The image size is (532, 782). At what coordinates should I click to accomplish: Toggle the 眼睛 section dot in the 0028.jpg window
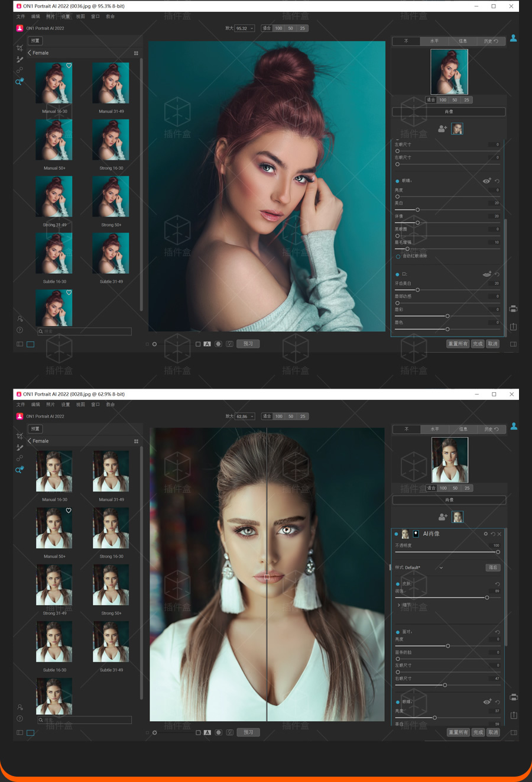click(397, 702)
